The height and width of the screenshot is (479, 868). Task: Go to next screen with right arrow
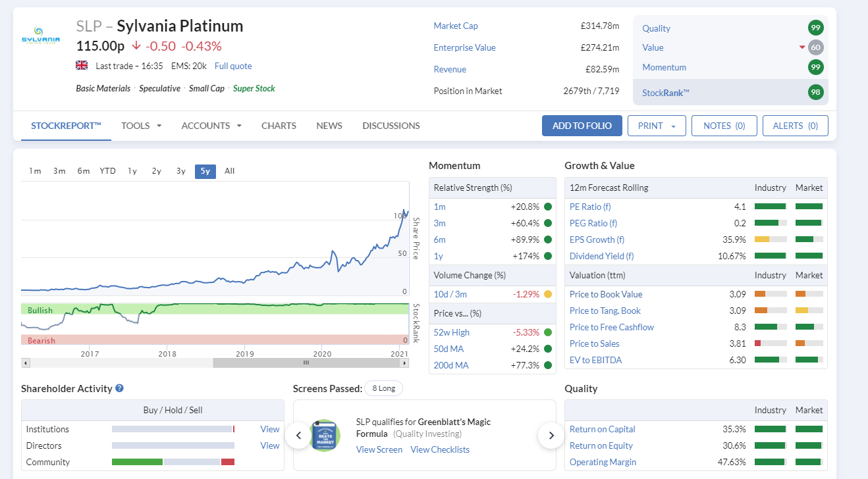click(551, 435)
